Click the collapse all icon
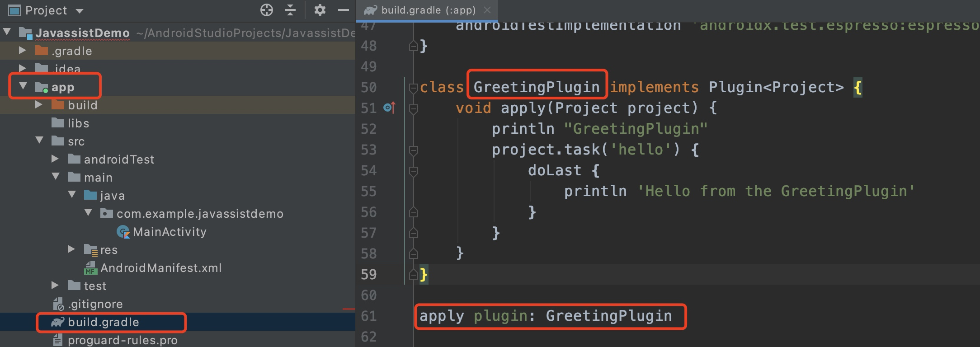 (x=290, y=10)
